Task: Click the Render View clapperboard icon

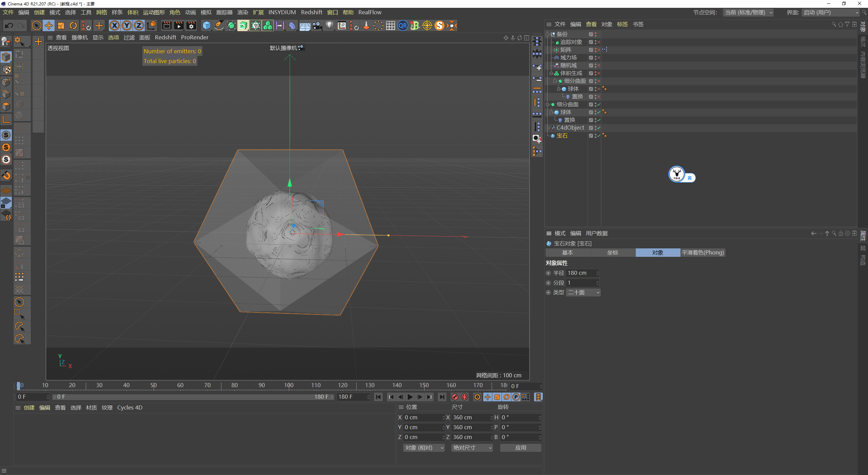Action: pyautogui.click(x=166, y=25)
